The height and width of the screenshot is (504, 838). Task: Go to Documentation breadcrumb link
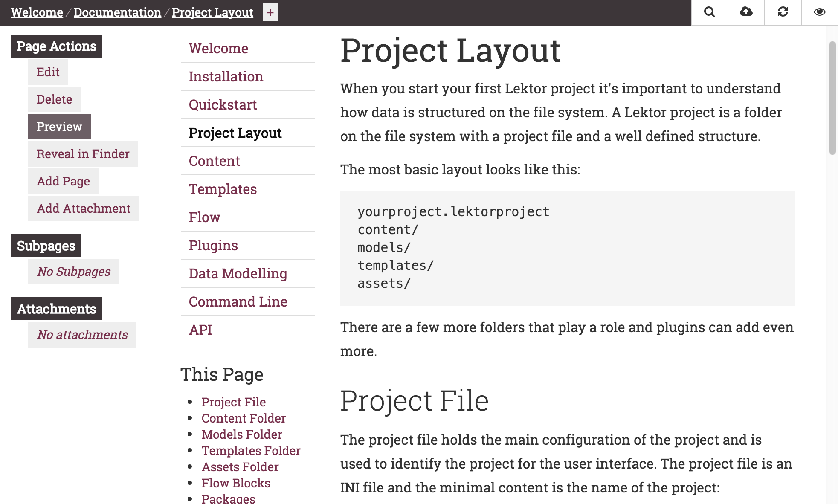click(117, 12)
